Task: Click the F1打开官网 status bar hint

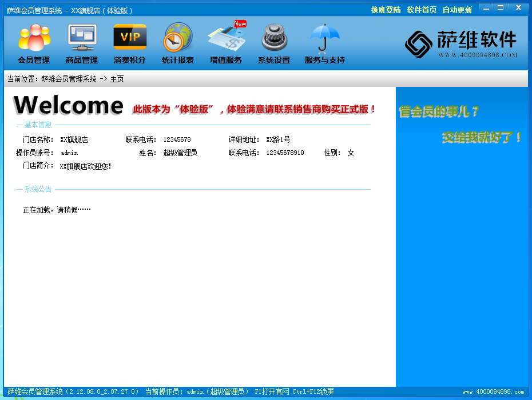Action: point(272,391)
